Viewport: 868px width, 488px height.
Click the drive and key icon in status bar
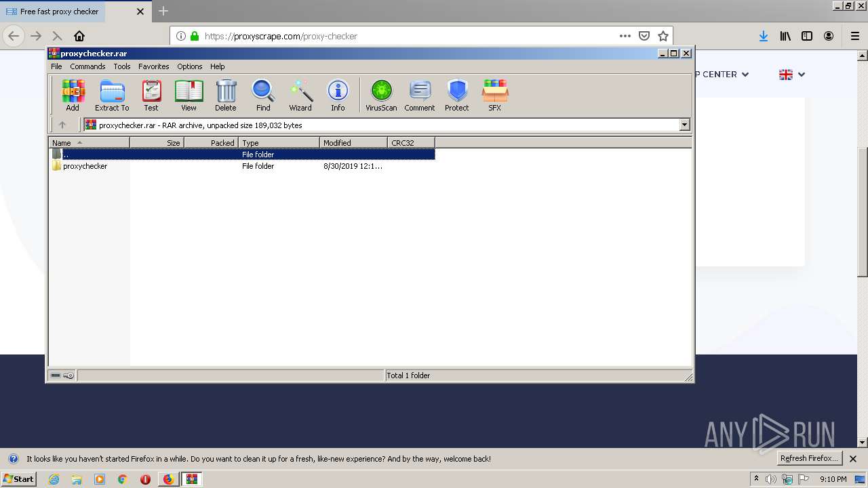click(62, 375)
